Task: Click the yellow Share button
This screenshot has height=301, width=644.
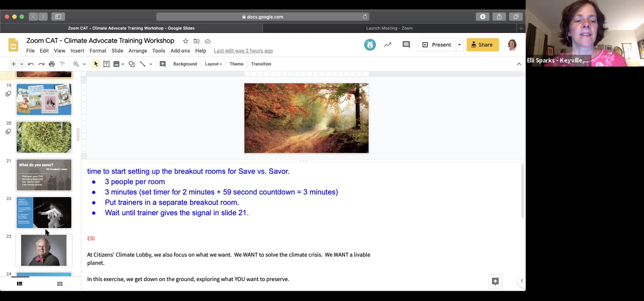Action: pyautogui.click(x=482, y=45)
